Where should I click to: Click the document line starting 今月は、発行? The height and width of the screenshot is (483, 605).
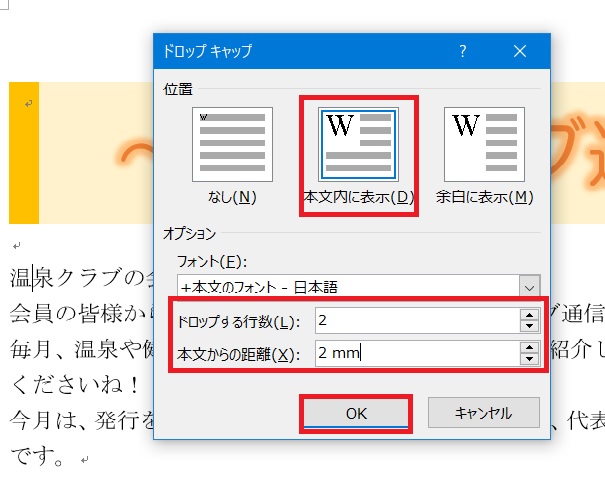(x=82, y=421)
